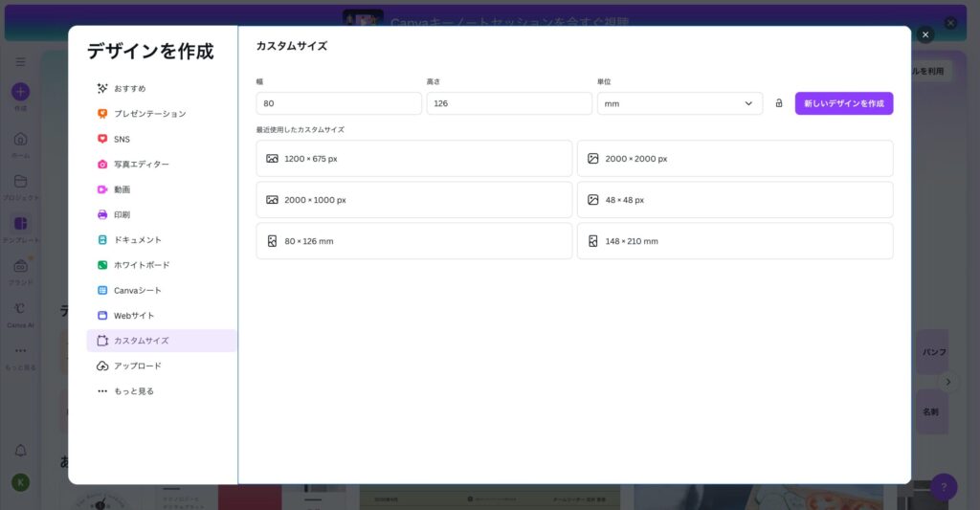Choose the ホワイトボード icon

[102, 265]
